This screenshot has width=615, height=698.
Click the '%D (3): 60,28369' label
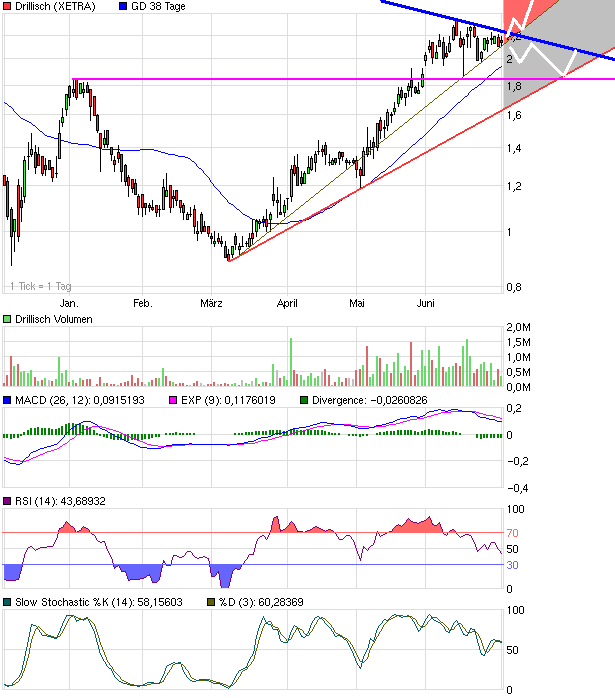coord(261,602)
